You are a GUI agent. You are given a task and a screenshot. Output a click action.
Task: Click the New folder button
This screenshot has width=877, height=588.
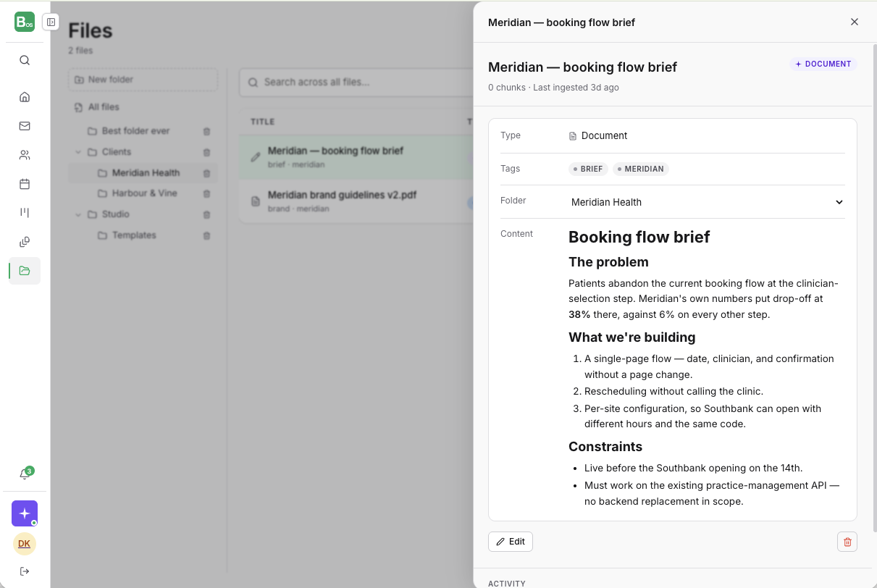(143, 80)
